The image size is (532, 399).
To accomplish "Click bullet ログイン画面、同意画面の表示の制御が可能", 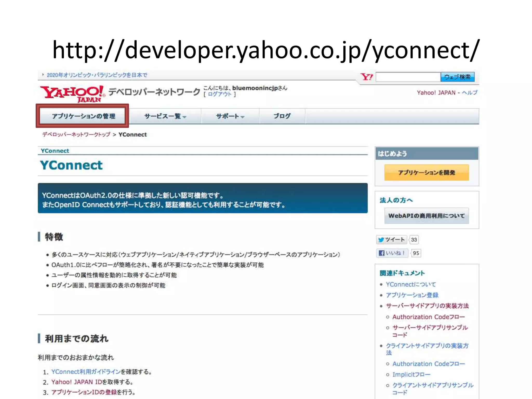I will click(108, 285).
